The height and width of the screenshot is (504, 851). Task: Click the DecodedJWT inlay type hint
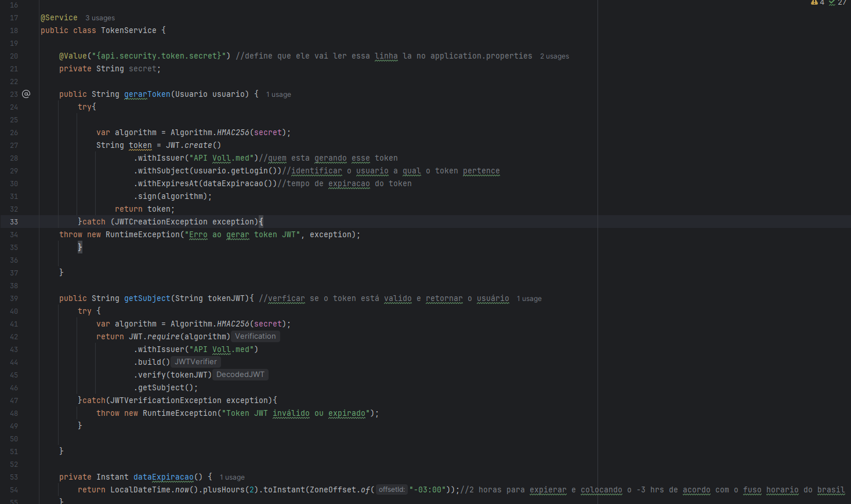pos(240,375)
